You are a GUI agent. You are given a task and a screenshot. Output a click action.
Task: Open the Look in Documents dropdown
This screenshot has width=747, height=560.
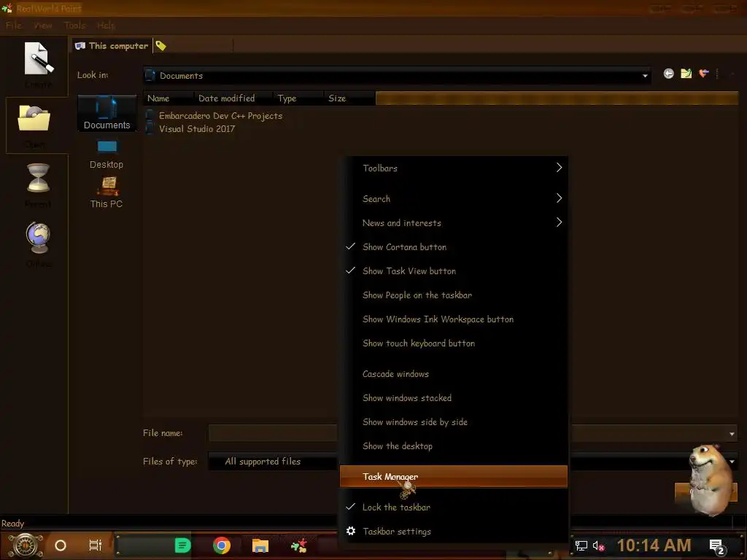(x=398, y=75)
